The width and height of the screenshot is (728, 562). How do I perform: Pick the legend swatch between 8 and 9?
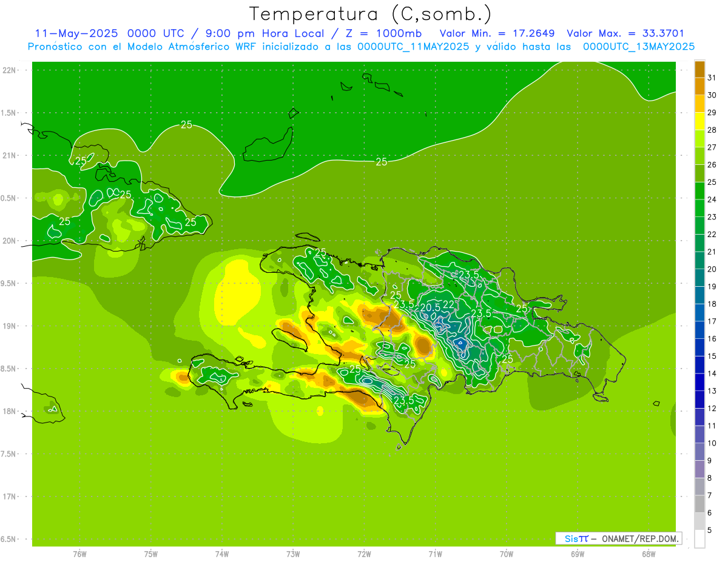[x=699, y=469]
